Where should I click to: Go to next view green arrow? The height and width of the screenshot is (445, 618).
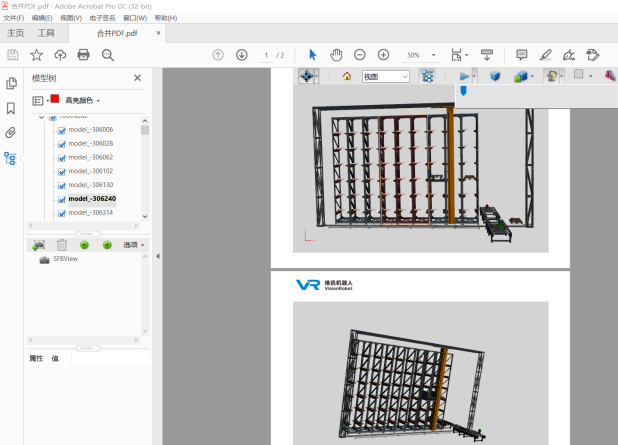click(x=107, y=245)
